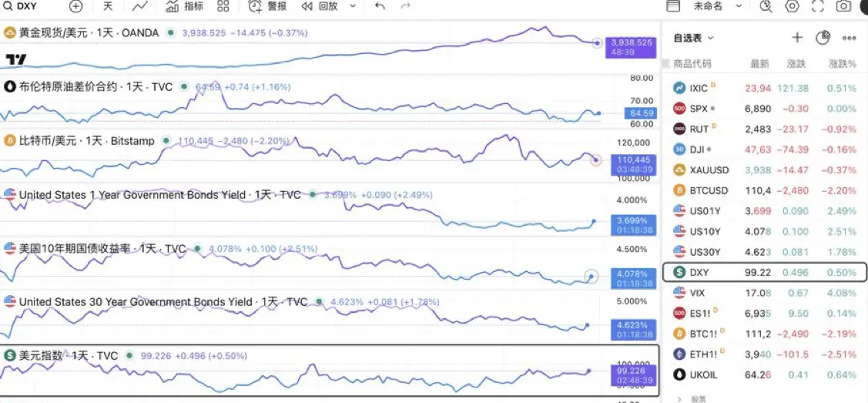The height and width of the screenshot is (403, 868).
Task: Create an alert with 警报 button
Action: [x=267, y=7]
